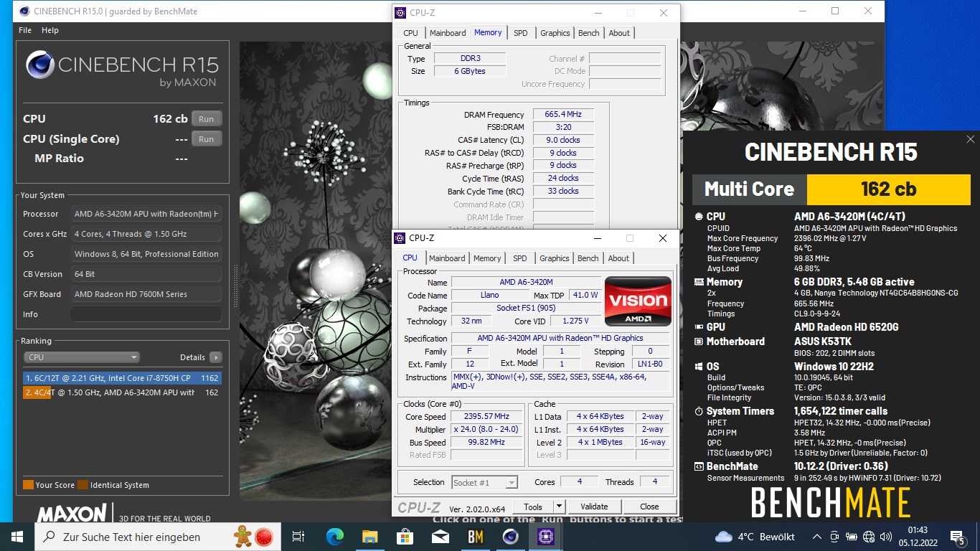The height and width of the screenshot is (551, 980).
Task: Open SPD tab in upper CPU-Z window
Action: click(520, 33)
